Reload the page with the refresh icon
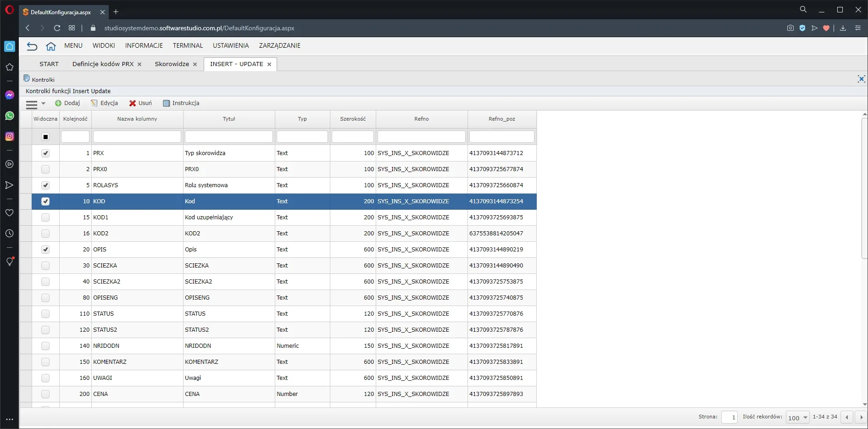The height and width of the screenshot is (429, 868). tap(57, 28)
